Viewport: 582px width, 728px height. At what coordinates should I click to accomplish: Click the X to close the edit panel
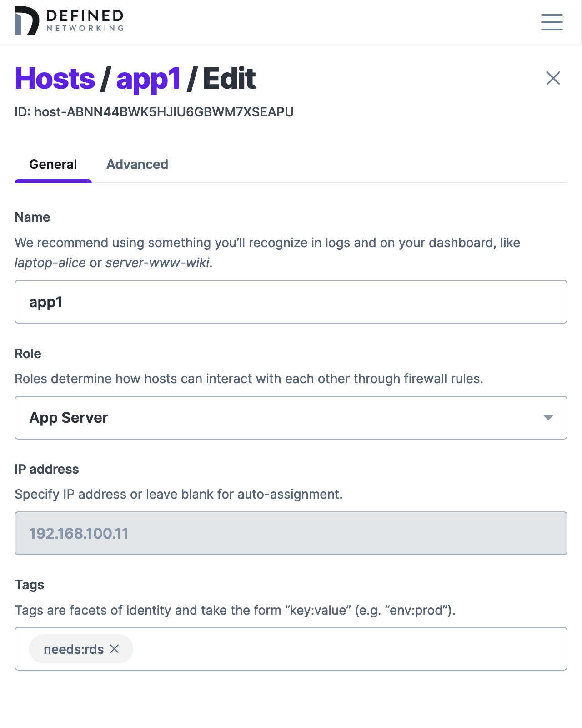tap(553, 78)
